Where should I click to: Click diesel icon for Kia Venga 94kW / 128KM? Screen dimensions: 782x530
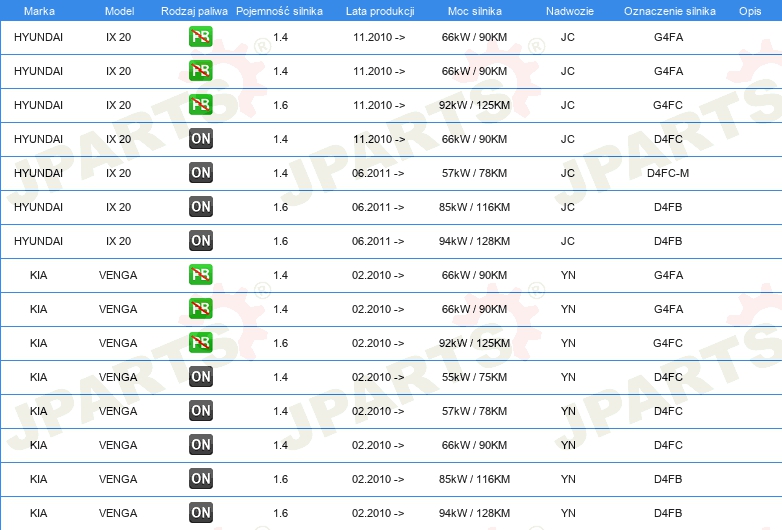[x=200, y=513]
